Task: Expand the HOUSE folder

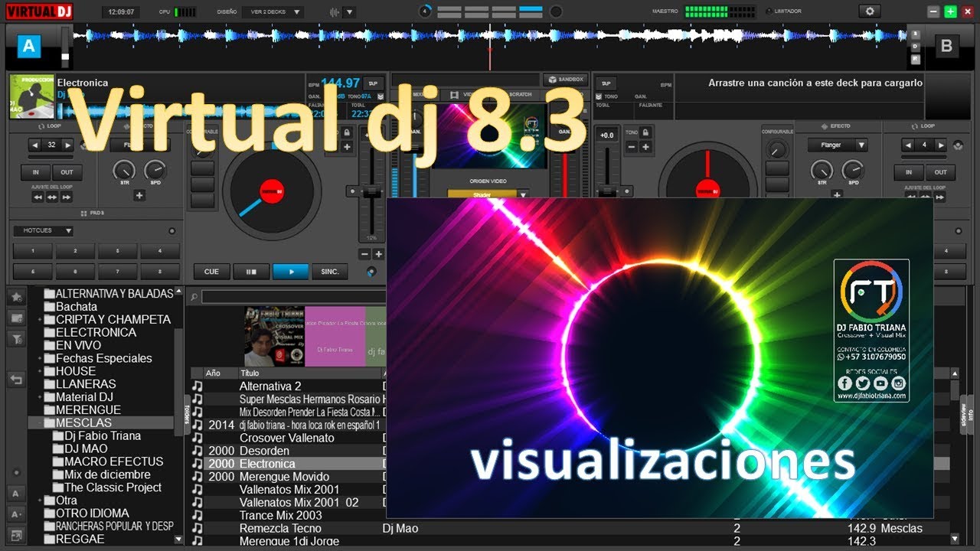Action: click(x=40, y=371)
